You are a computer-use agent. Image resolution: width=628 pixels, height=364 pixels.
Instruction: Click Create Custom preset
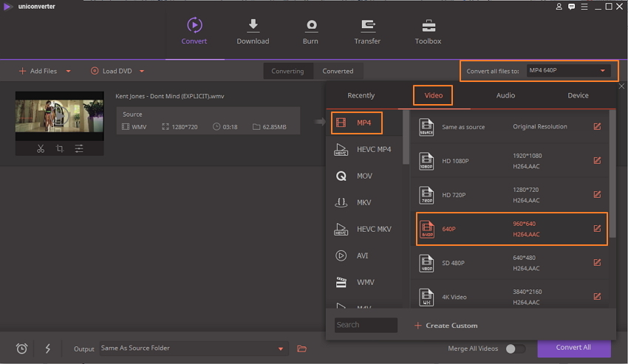(x=446, y=326)
